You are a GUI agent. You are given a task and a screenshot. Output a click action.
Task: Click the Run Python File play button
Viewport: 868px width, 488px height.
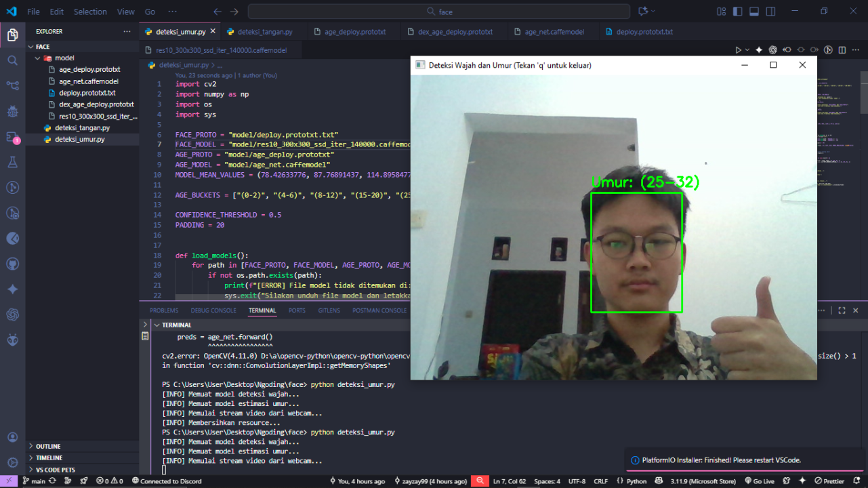(739, 50)
